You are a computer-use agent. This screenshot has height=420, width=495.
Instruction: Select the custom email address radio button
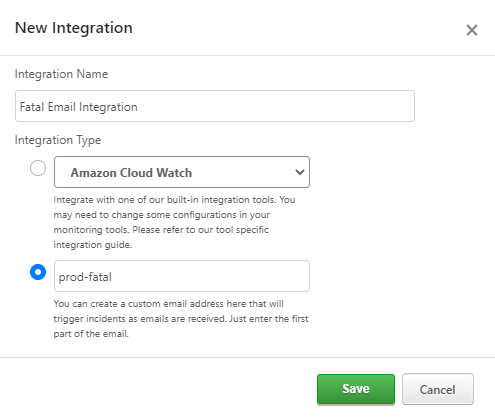click(38, 272)
